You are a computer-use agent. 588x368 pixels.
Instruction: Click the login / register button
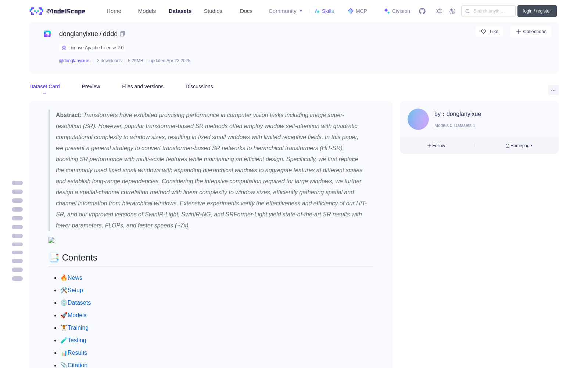click(x=537, y=11)
